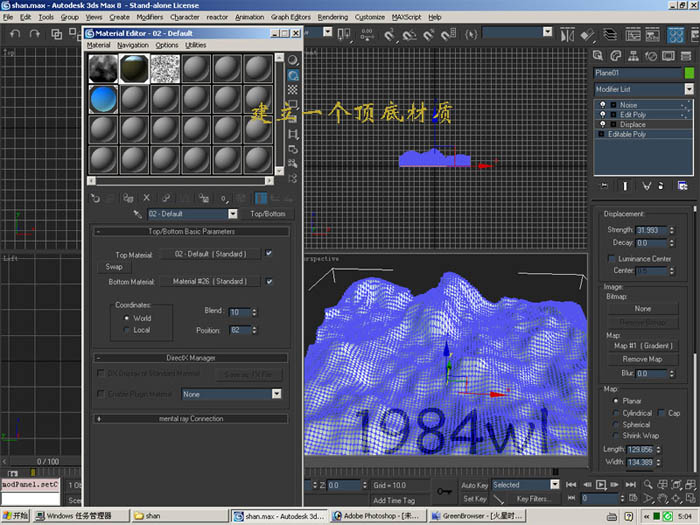Image resolution: width=700 pixels, height=525 pixels.
Task: Select the Shrink Wrap map radio button
Action: 616,436
